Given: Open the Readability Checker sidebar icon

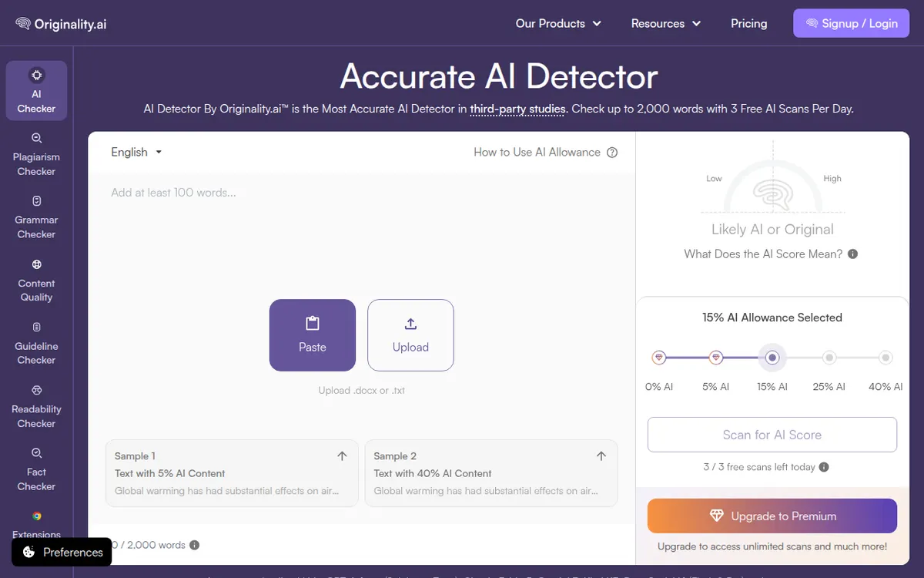Looking at the screenshot, I should coord(36,390).
